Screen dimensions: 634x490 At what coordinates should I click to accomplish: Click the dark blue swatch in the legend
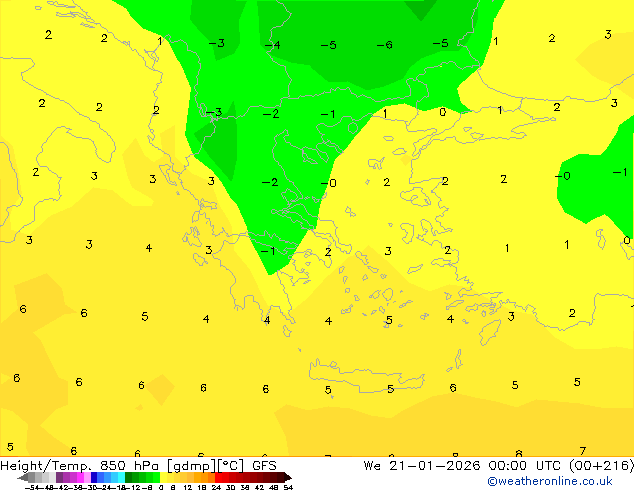click(x=94, y=477)
